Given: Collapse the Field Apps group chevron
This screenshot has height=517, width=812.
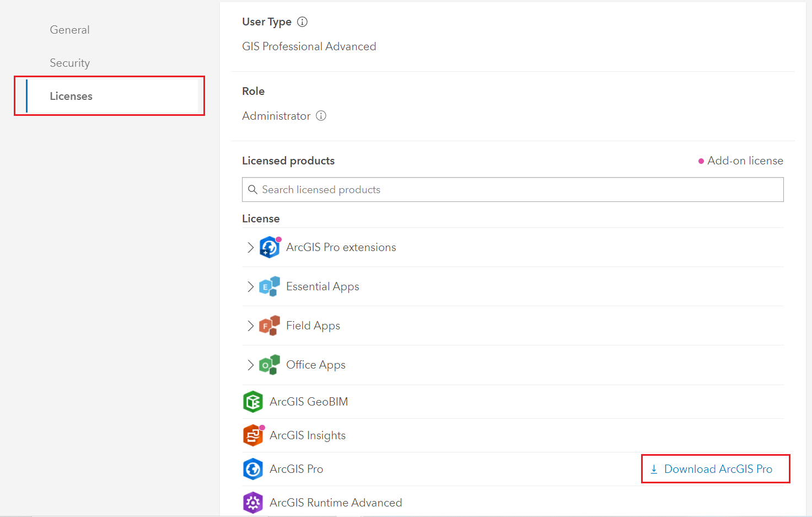Looking at the screenshot, I should [x=250, y=326].
